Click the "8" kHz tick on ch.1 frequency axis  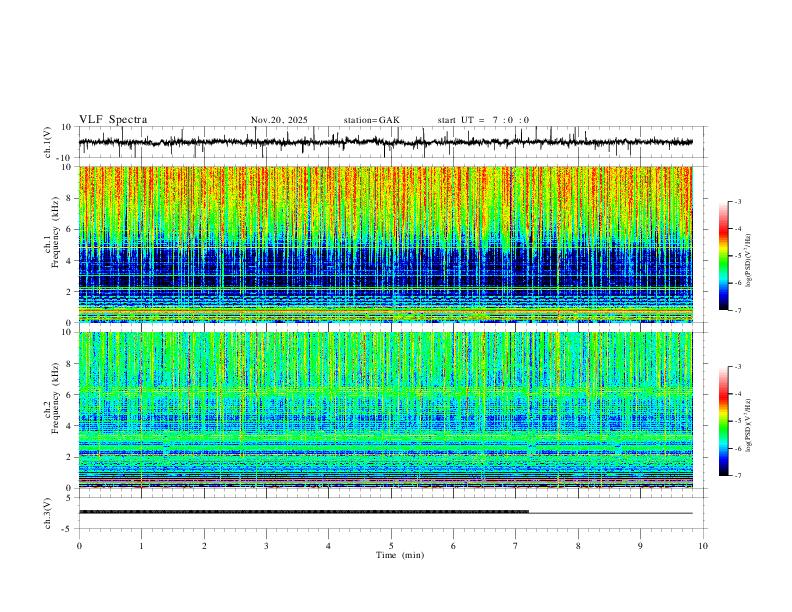point(70,198)
